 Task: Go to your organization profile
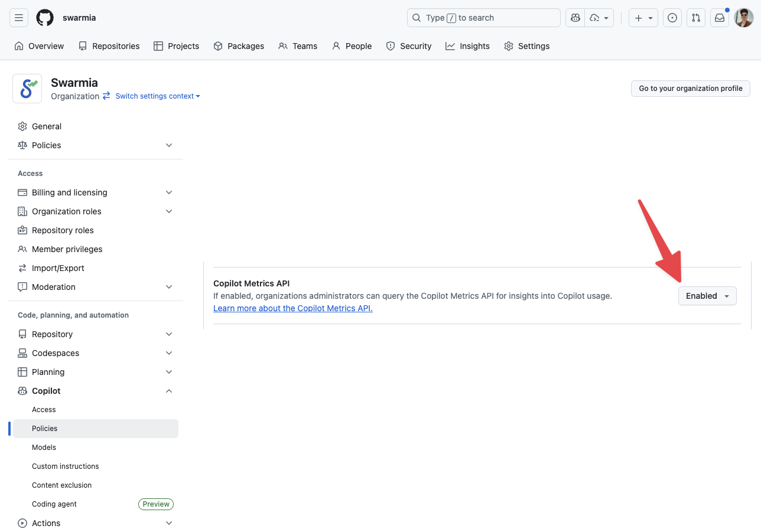690,89
